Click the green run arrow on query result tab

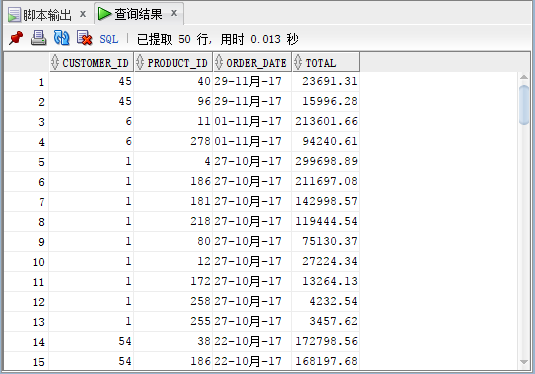click(104, 14)
